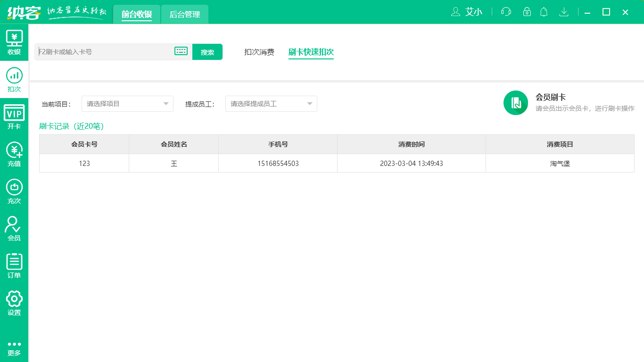Click the download icon in title bar
Screen dimensions: 644x362
563,12
